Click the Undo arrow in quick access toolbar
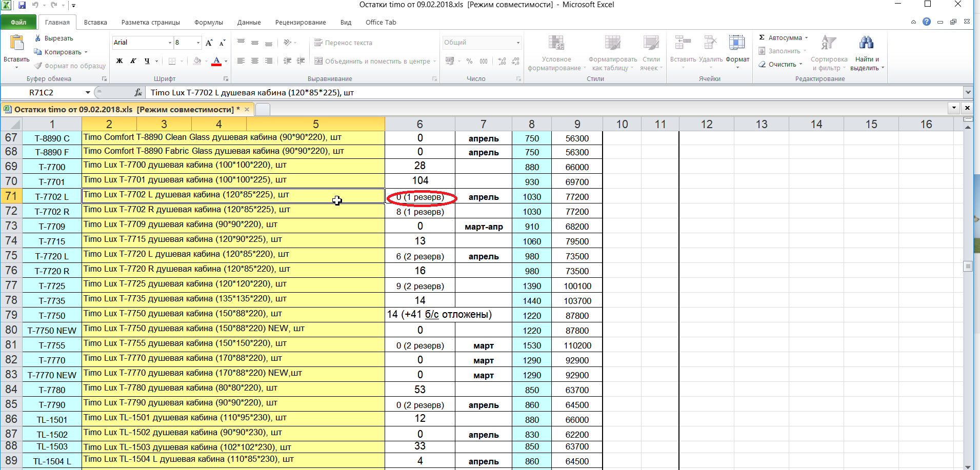The width and height of the screenshot is (980, 470). (x=35, y=5)
